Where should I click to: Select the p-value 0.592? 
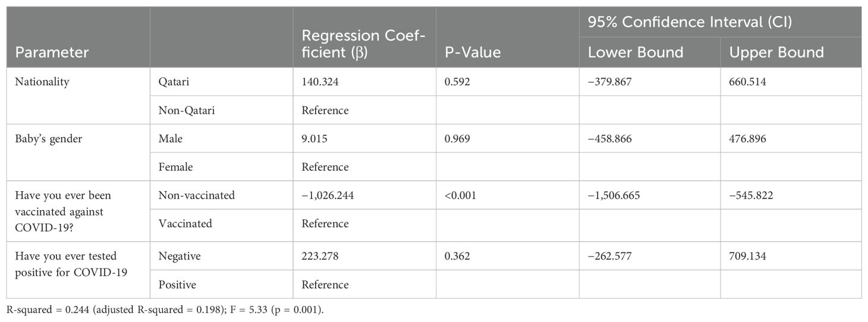[x=457, y=82]
